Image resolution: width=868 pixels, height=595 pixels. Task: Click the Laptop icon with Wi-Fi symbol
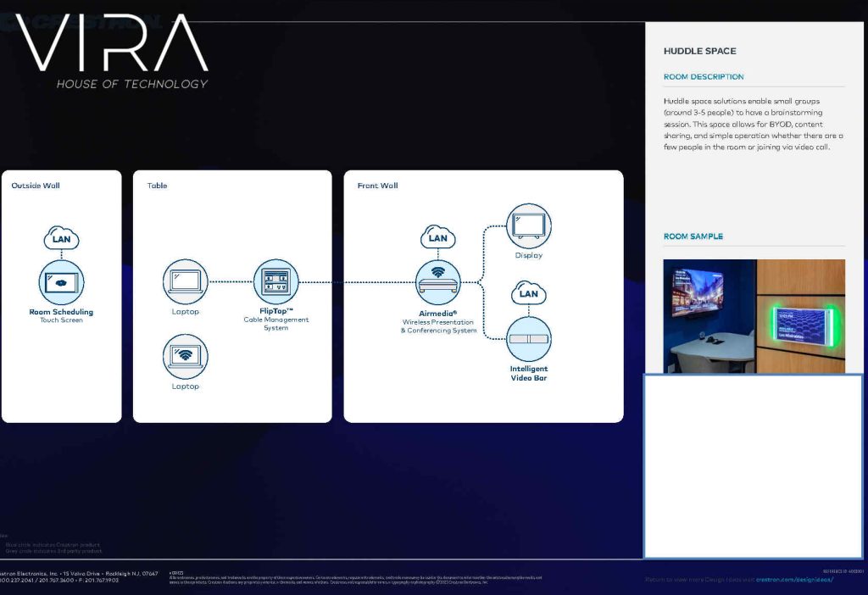pos(186,356)
